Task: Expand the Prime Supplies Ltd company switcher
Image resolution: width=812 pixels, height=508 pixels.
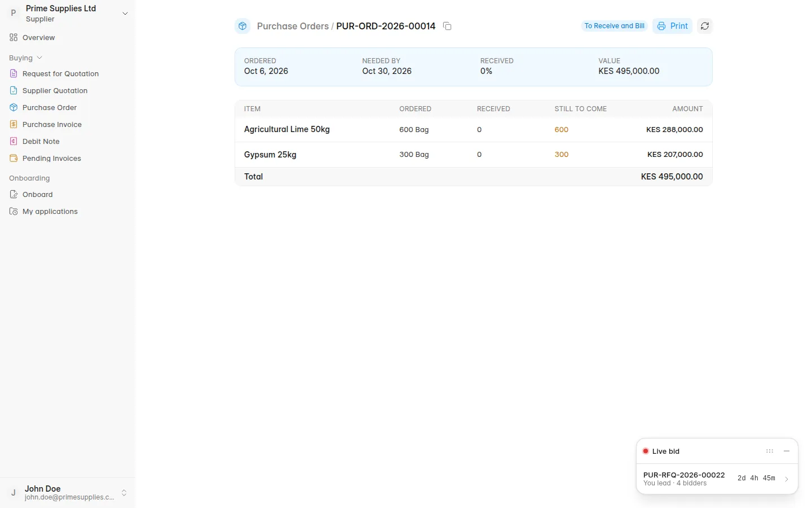Action: (125, 14)
